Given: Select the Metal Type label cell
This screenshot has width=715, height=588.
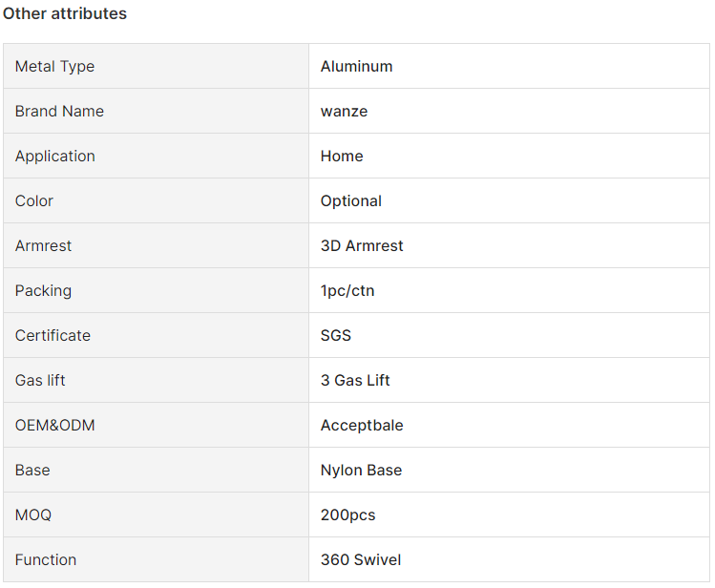Looking at the screenshot, I should click(156, 66).
